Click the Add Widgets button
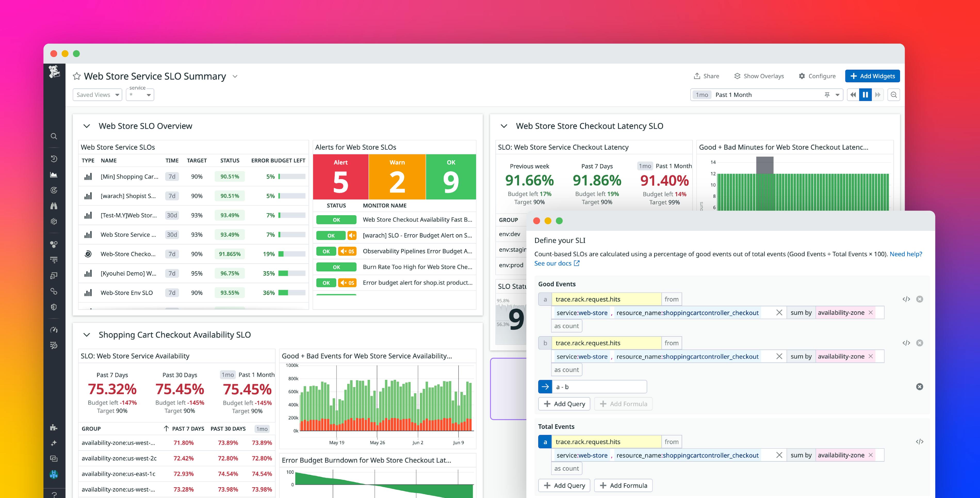Image resolution: width=980 pixels, height=498 pixels. coord(872,76)
